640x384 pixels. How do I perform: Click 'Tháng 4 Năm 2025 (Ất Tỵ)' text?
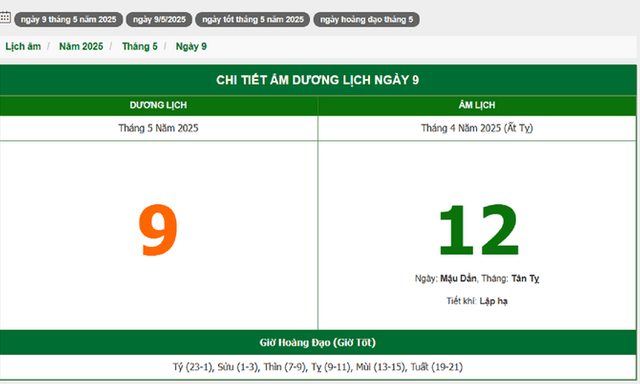tap(477, 128)
